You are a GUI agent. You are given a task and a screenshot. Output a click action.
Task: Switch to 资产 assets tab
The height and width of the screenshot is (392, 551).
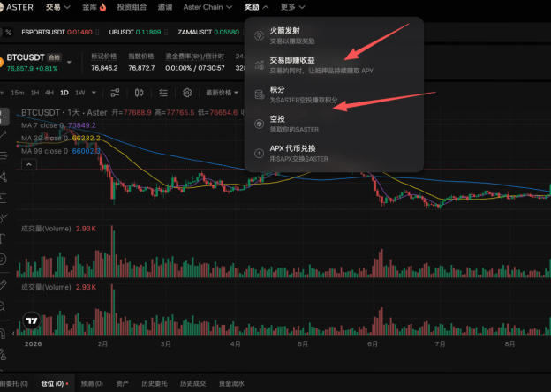122,383
